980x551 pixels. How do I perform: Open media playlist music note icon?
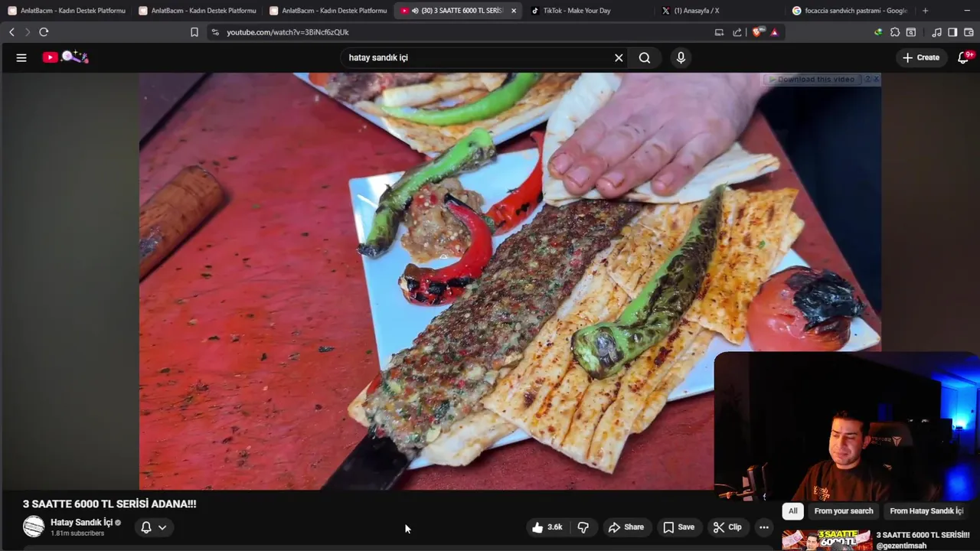(936, 32)
